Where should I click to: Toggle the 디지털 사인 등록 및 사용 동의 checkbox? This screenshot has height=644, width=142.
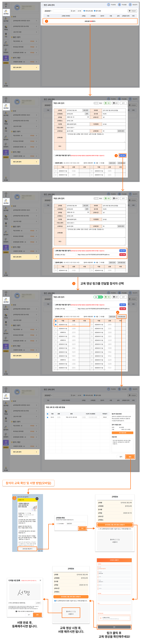16,611
